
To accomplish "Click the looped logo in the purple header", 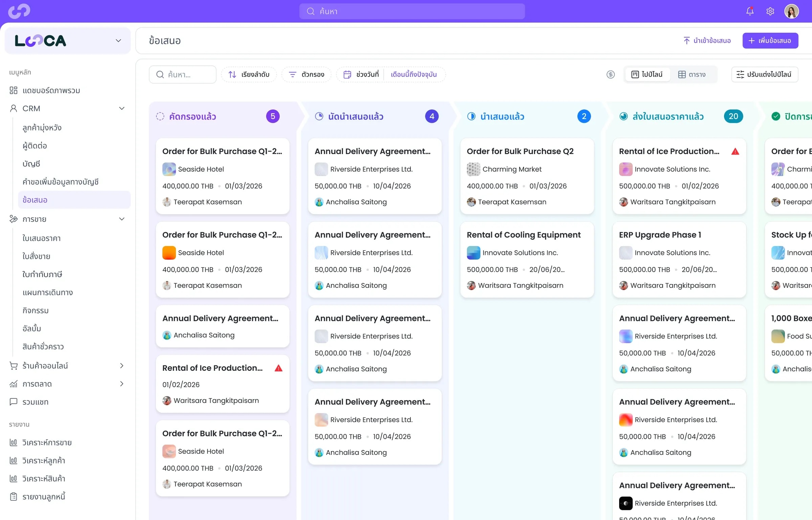I will tap(19, 11).
